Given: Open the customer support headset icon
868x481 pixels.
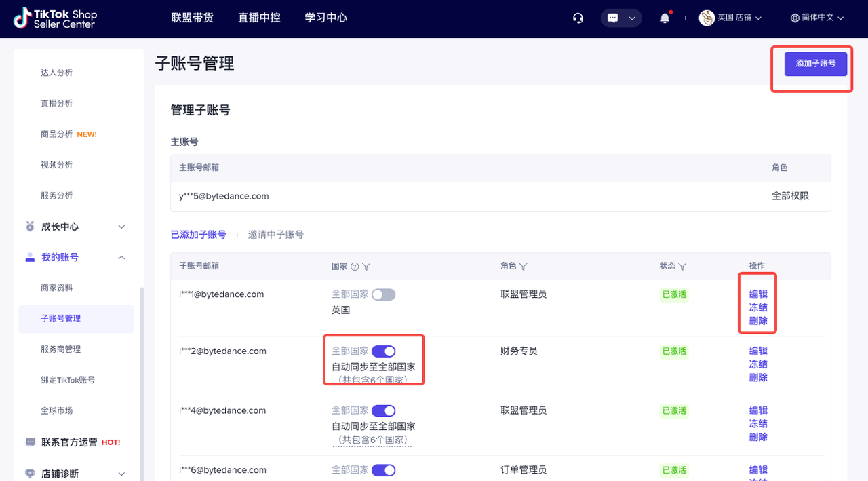Looking at the screenshot, I should pyautogui.click(x=578, y=18).
